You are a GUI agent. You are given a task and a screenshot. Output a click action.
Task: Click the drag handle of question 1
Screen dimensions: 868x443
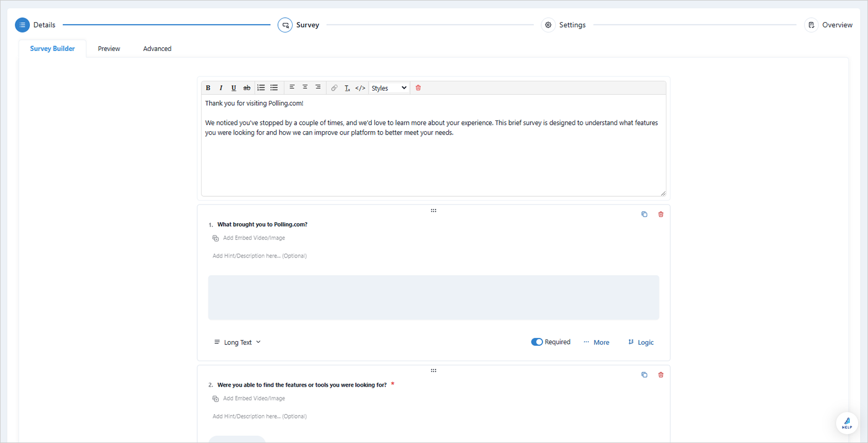tap(433, 210)
